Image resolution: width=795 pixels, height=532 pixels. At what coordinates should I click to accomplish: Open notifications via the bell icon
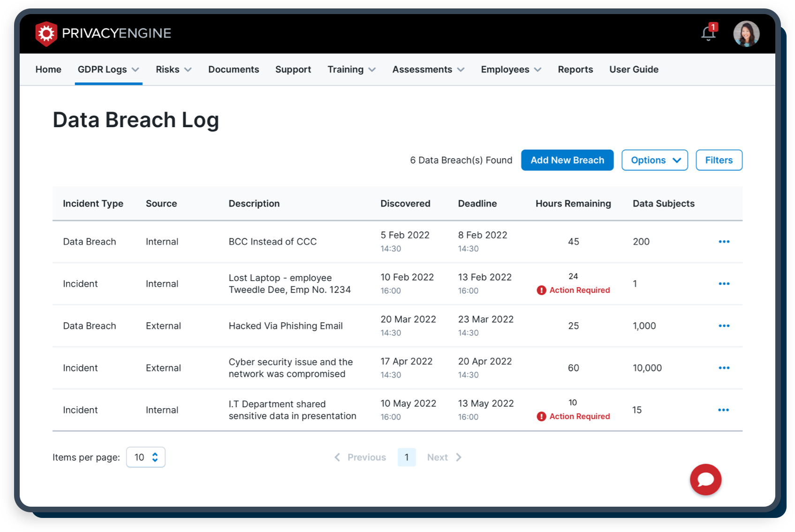(708, 33)
